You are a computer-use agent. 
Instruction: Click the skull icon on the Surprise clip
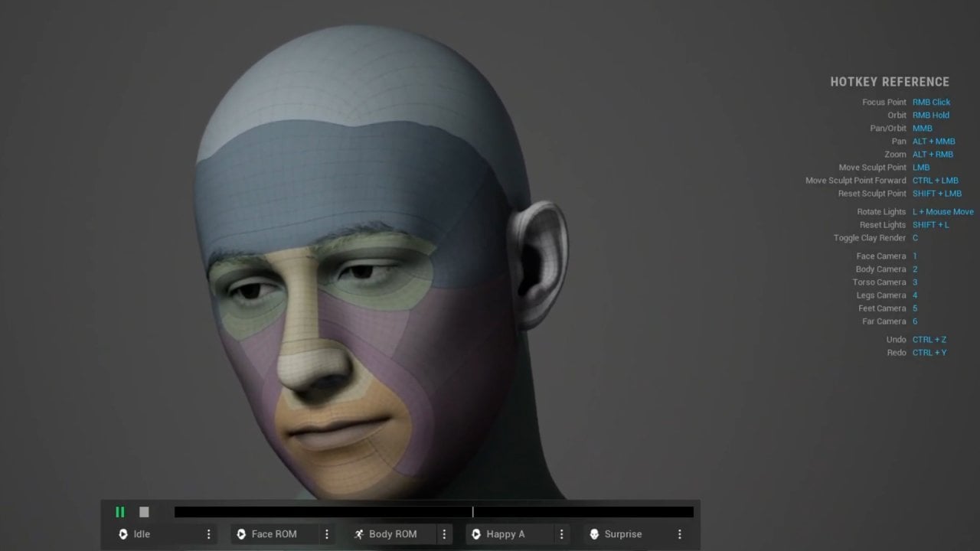tap(595, 534)
